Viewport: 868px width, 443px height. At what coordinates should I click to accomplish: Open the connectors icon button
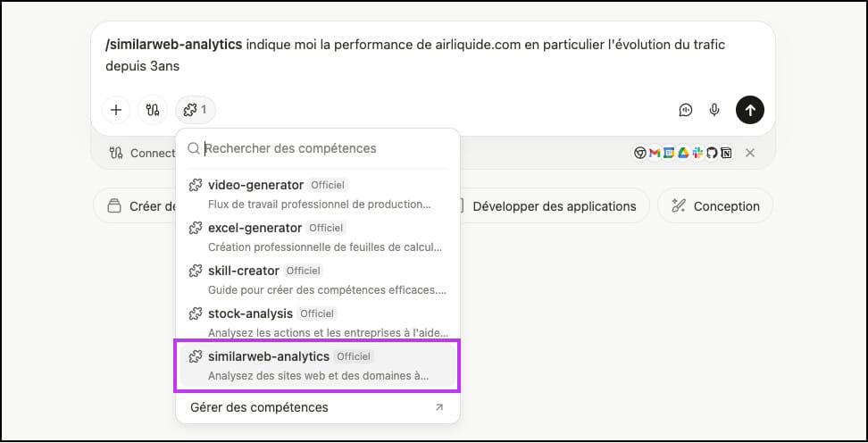coord(154,110)
